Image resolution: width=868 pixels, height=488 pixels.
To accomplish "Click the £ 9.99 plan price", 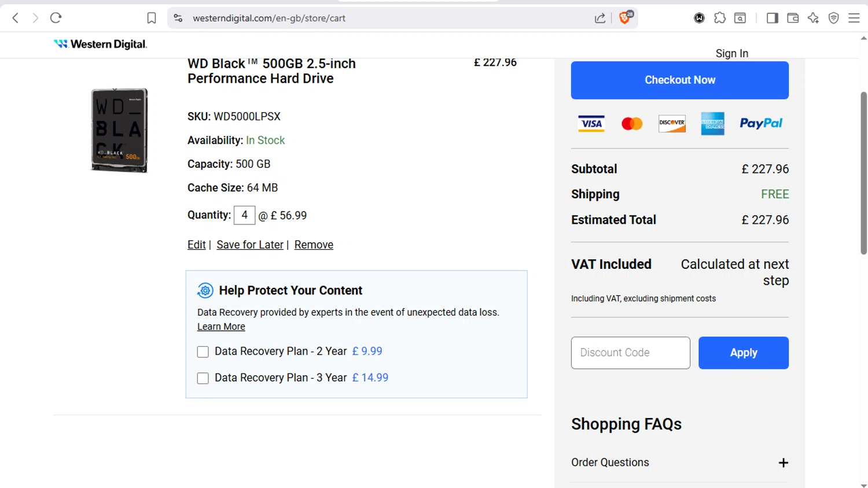I will (x=367, y=351).
